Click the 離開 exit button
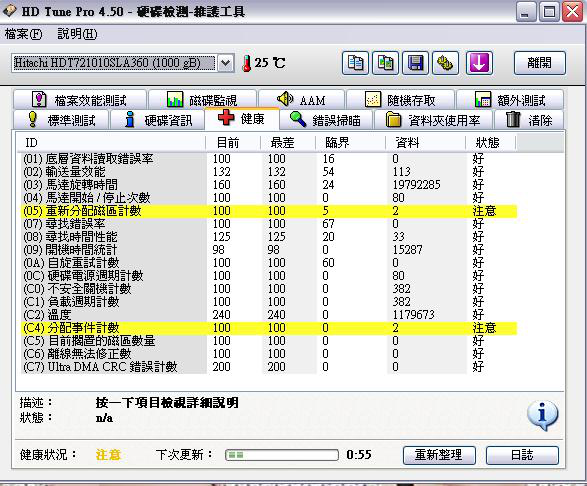This screenshot has height=486, width=587. point(539,63)
